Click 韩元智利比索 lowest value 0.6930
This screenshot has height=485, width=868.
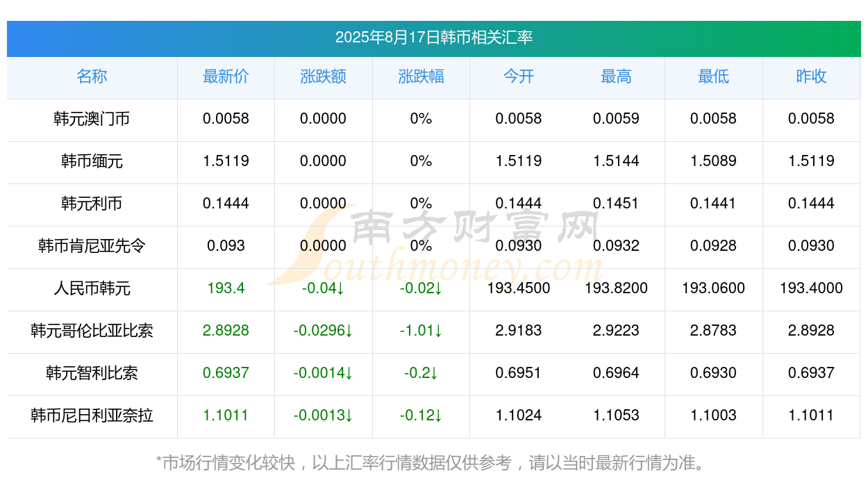(x=713, y=373)
